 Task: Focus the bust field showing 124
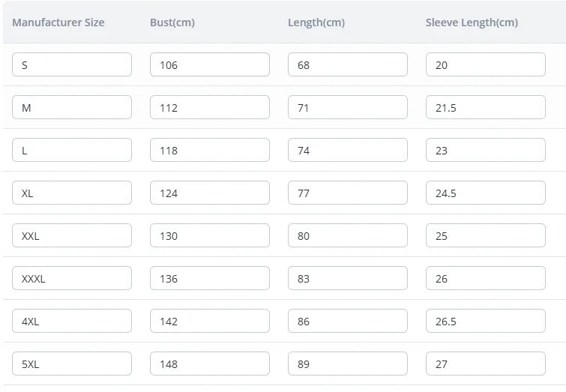coord(209,193)
